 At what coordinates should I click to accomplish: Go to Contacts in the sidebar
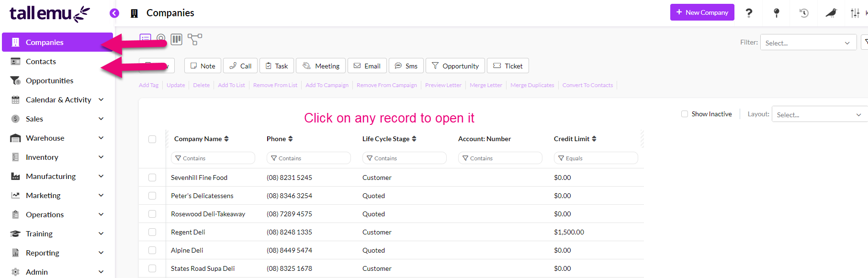[41, 61]
